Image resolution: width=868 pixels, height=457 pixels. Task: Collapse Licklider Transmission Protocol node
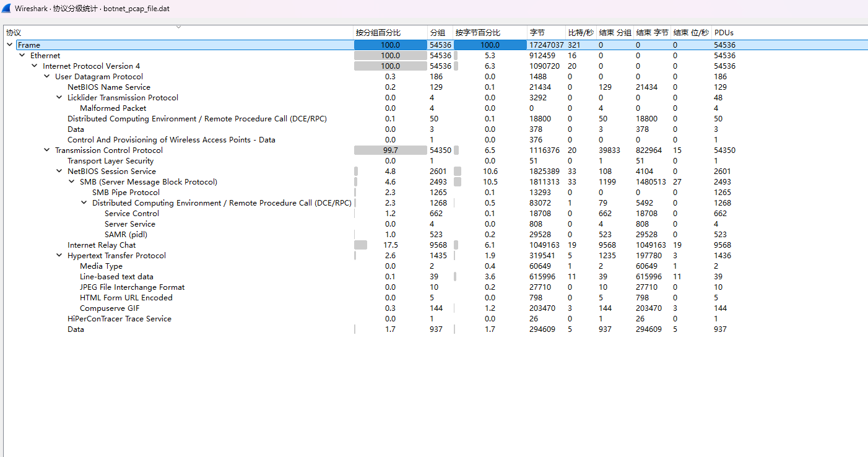point(59,98)
